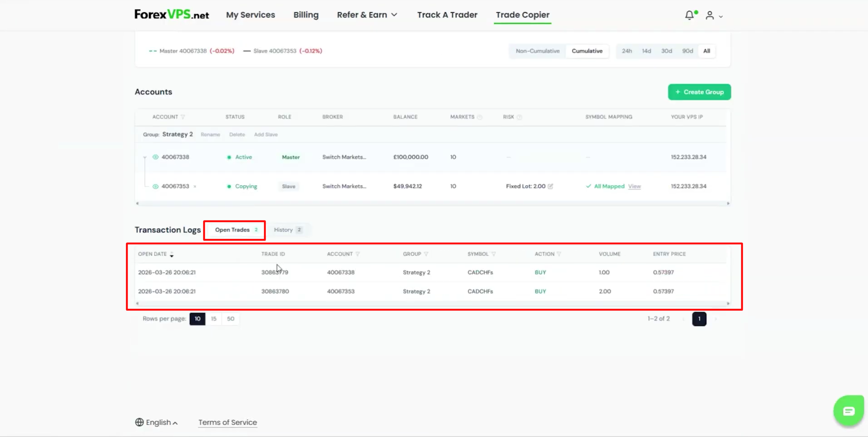Select the 24h chart range

627,51
